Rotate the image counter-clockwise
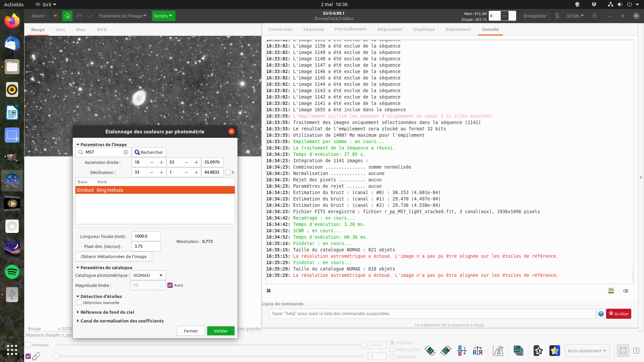The height and width of the screenshot is (362, 644). (430, 351)
